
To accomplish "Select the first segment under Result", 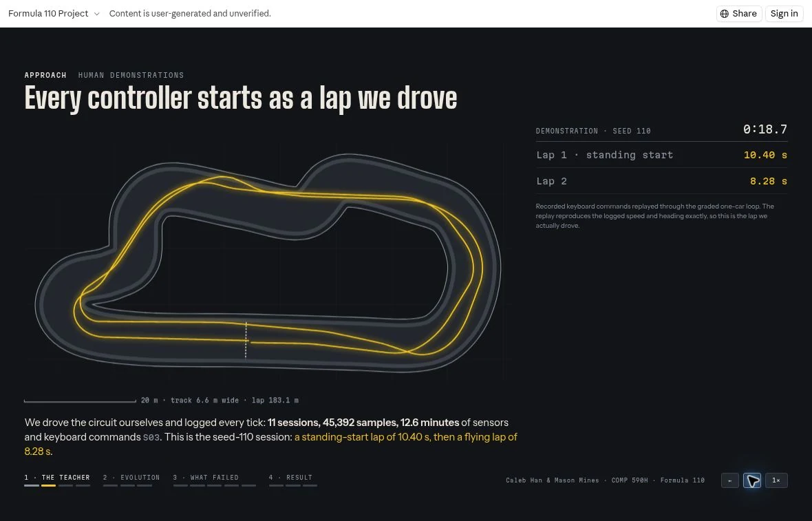I will pyautogui.click(x=276, y=485).
